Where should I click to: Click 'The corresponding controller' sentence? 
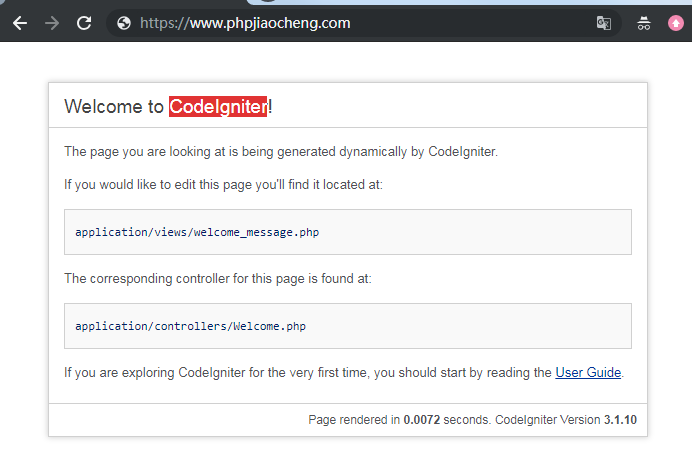(218, 279)
